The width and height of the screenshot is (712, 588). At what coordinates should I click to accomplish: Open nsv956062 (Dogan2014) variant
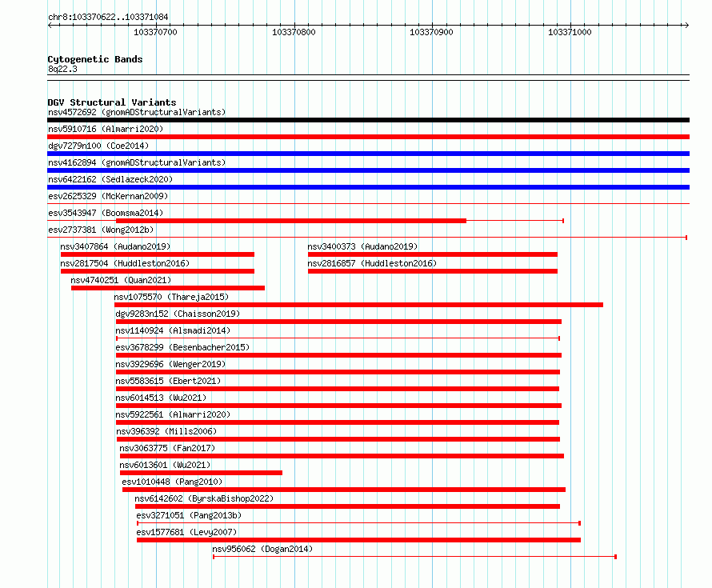click(x=262, y=549)
